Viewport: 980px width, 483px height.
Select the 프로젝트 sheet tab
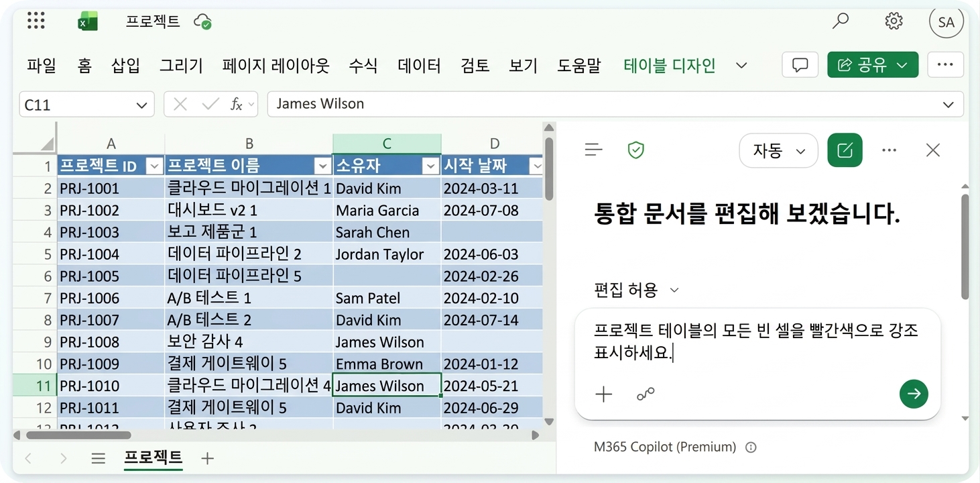pos(153,458)
